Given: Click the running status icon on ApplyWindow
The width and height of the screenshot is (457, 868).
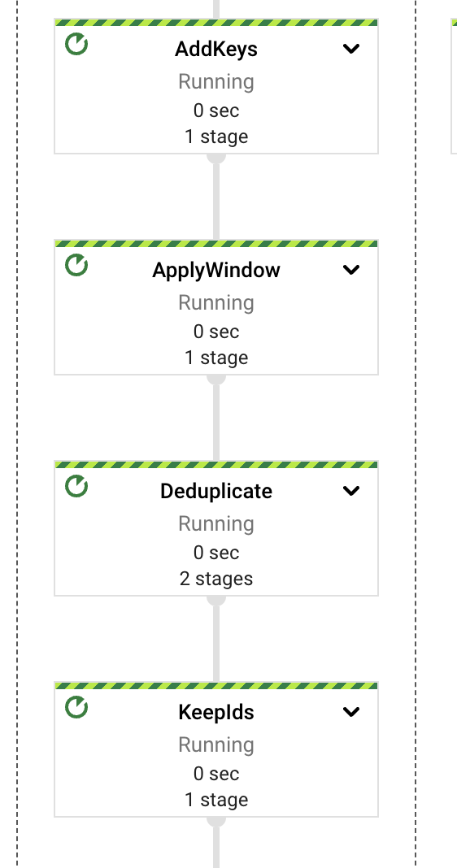Looking at the screenshot, I should [76, 265].
